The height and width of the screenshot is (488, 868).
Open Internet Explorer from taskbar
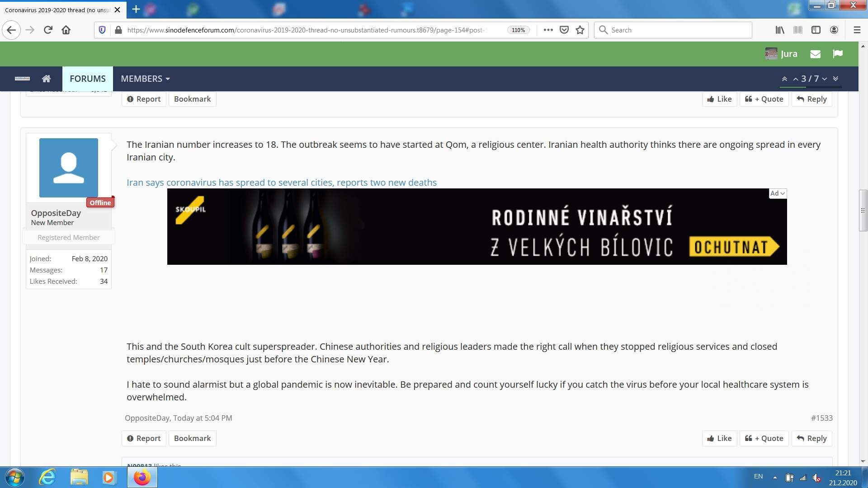coord(47,477)
